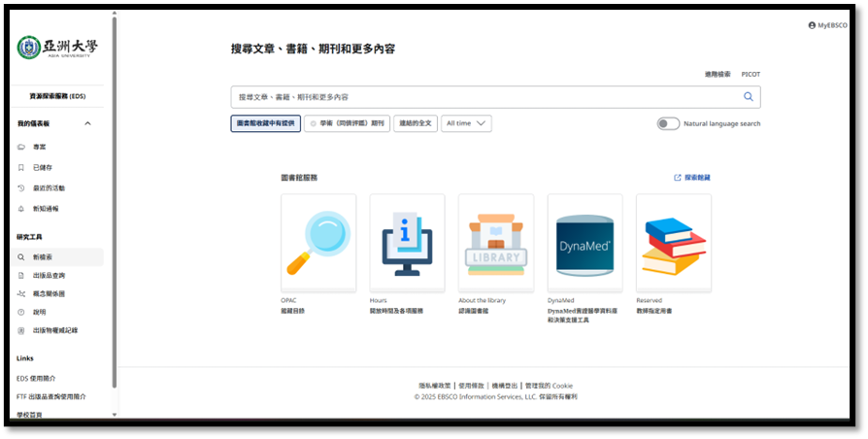Click the 出版物權威紀錄 sidebar icon
This screenshot has height=439, width=868.
(x=21, y=330)
